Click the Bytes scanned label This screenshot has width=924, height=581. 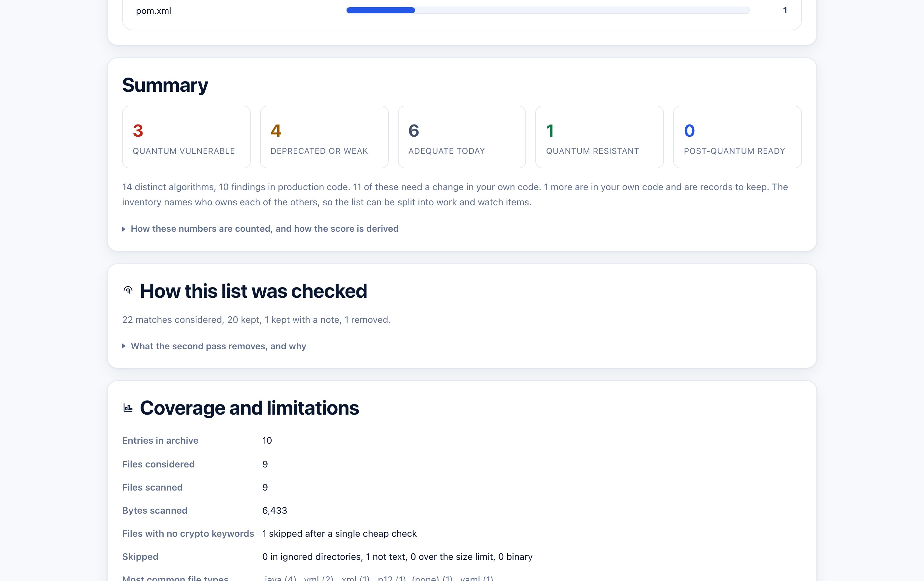(155, 510)
